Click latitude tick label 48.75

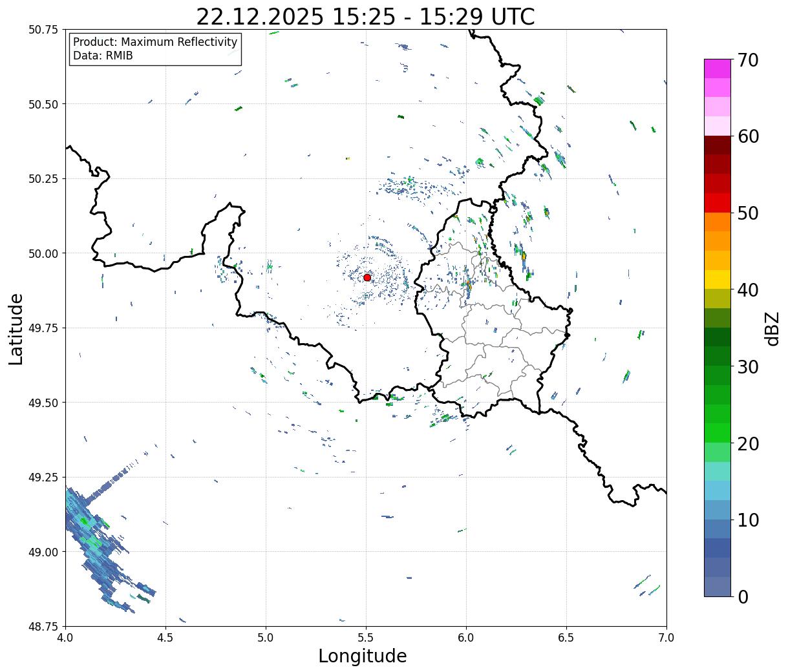(x=43, y=626)
